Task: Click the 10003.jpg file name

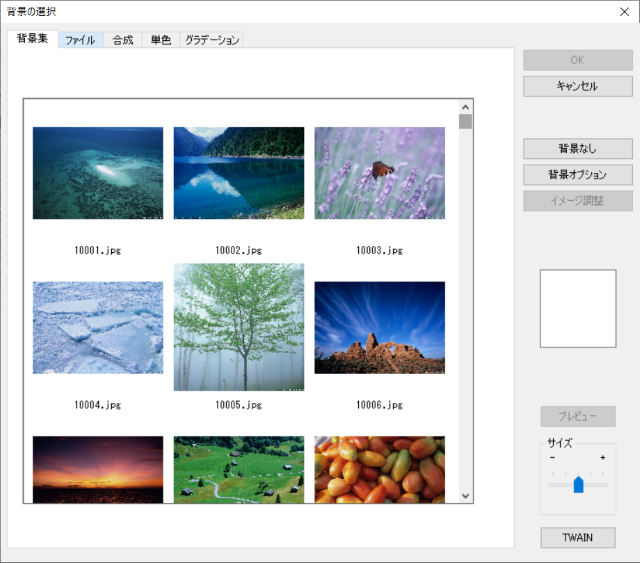Action: click(380, 250)
